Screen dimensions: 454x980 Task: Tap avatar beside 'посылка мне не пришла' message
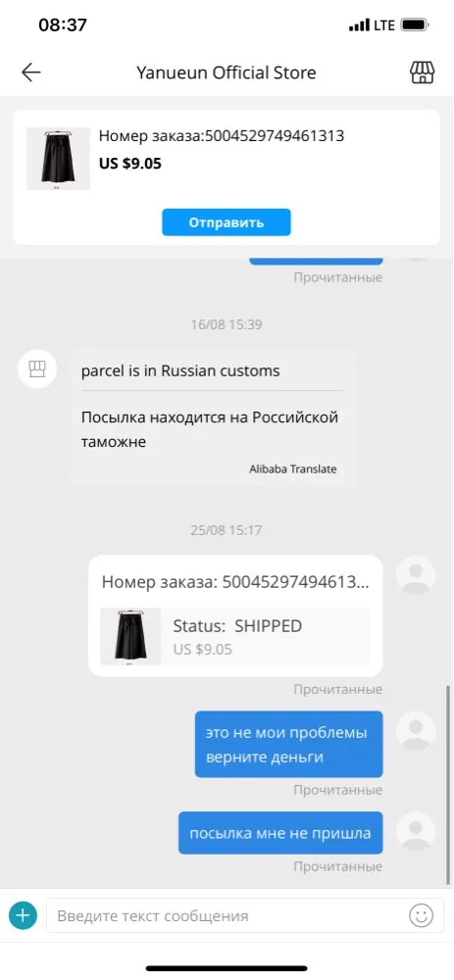[416, 831]
